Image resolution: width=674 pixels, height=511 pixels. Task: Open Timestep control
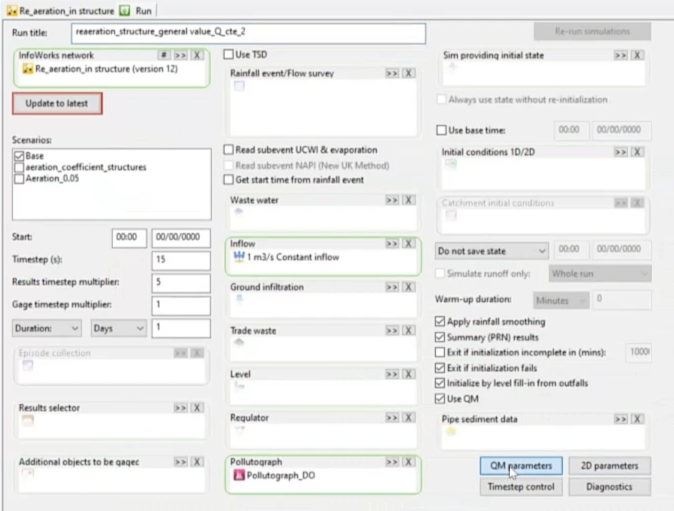pos(521,487)
